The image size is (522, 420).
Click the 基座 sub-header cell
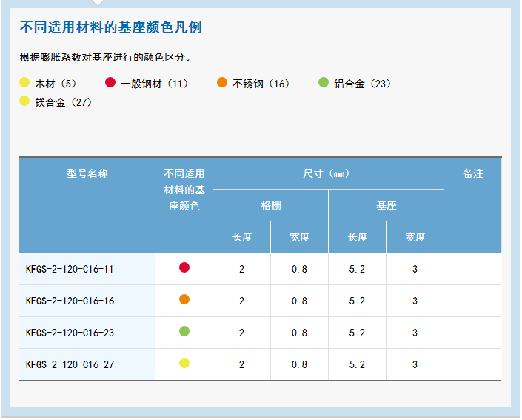click(387, 205)
